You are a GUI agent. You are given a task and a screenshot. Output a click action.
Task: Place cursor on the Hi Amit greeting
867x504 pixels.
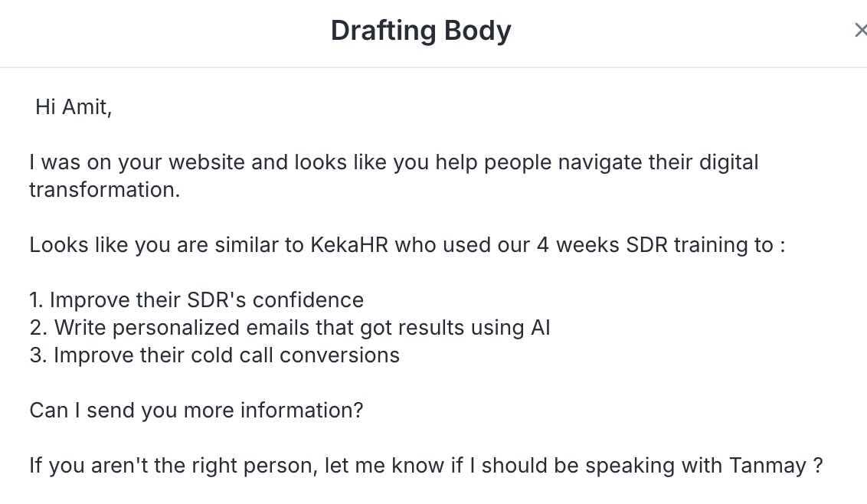click(74, 106)
